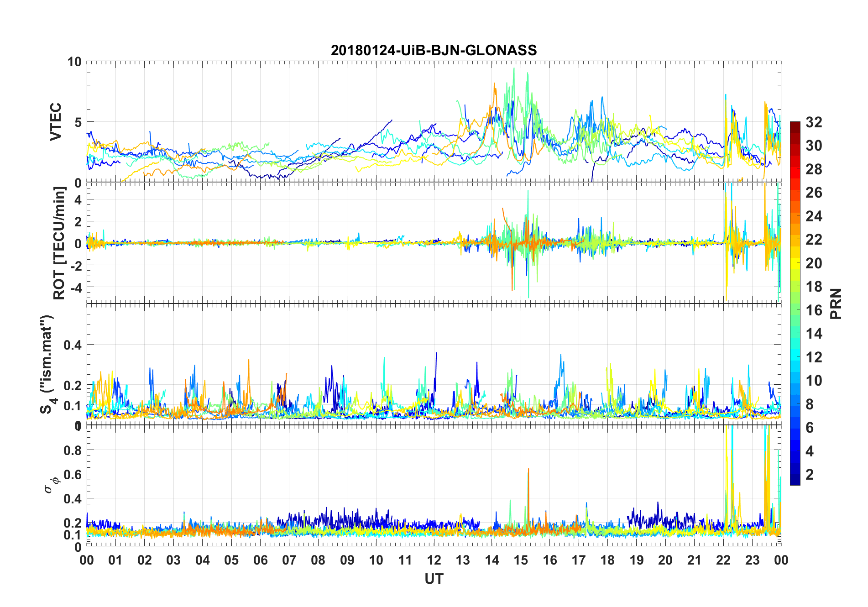The image size is (868, 607).
Task: Click colorbar tick label 2
Action: (x=810, y=475)
